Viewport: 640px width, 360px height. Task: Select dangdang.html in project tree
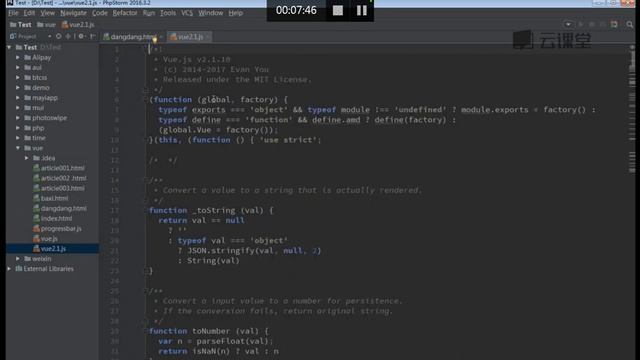point(60,209)
